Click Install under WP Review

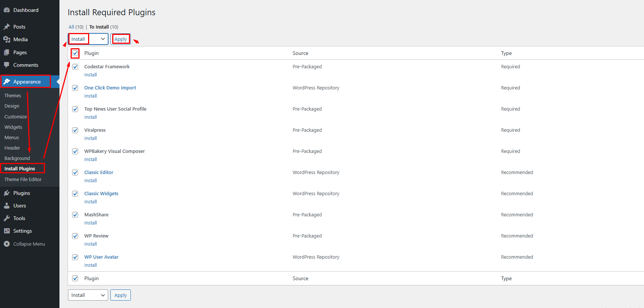click(x=90, y=244)
